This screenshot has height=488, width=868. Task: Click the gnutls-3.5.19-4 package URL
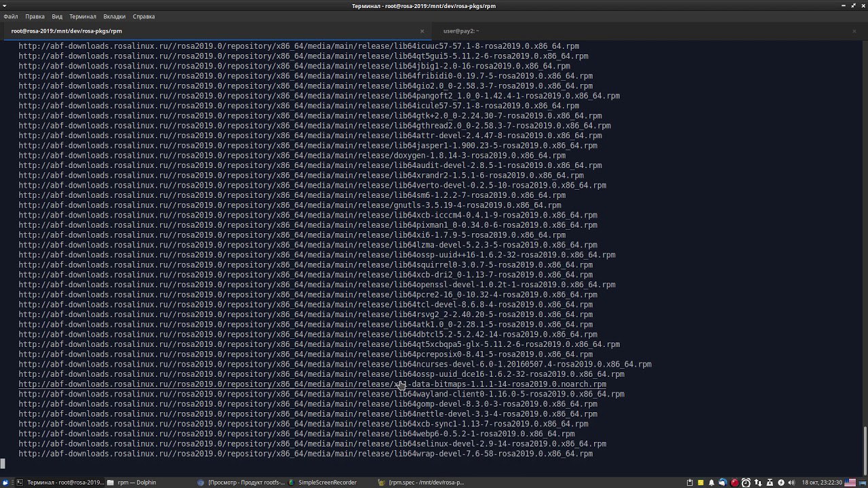290,205
